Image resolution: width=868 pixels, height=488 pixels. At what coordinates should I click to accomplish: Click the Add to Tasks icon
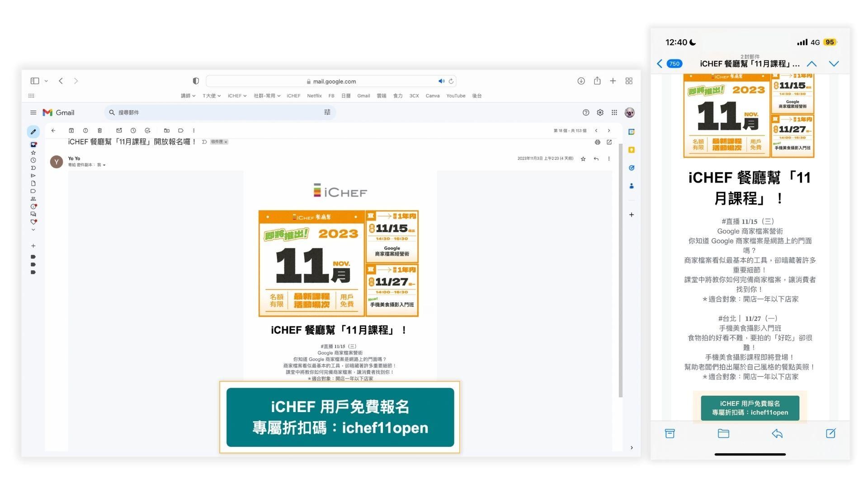(147, 131)
